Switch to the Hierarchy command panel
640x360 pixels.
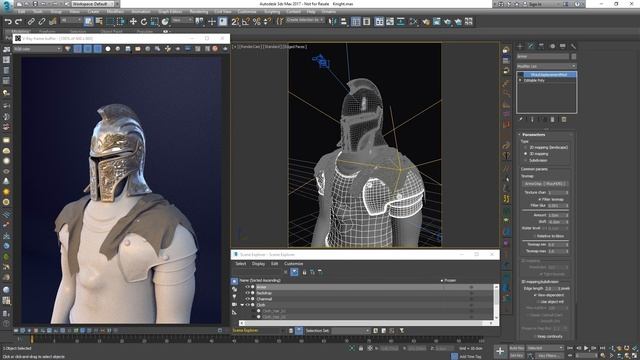(x=542, y=46)
